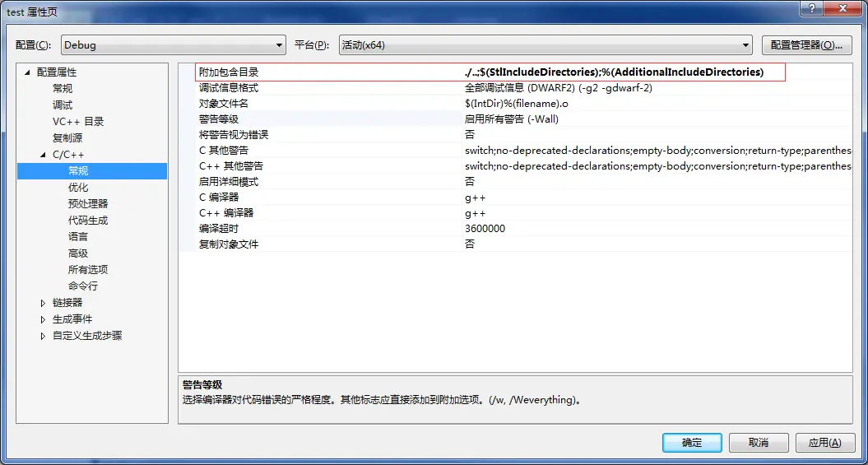Select the 优化 tree item
This screenshot has width=868, height=465.
[x=78, y=188]
